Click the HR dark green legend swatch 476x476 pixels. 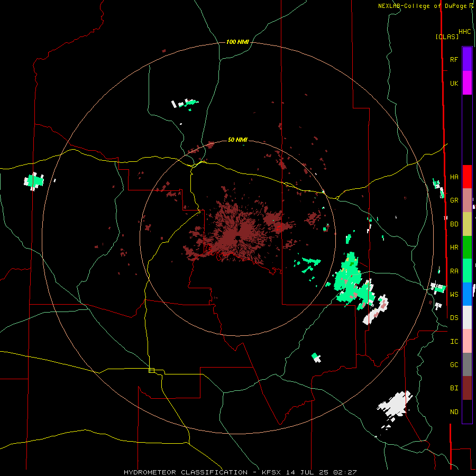[x=467, y=248]
